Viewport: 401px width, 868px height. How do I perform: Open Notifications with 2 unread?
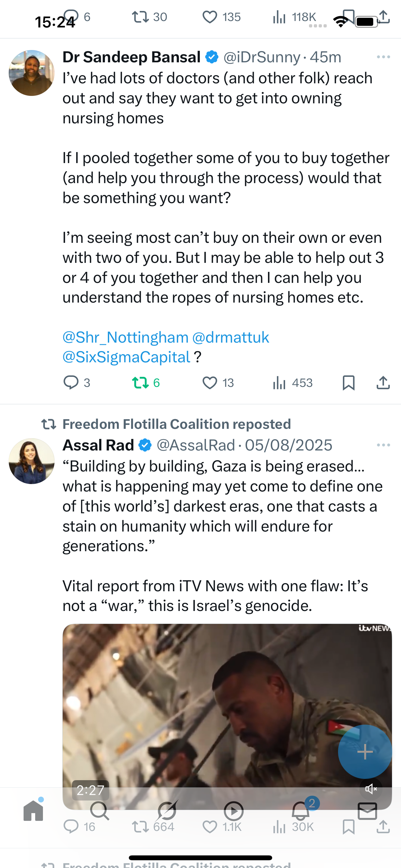(x=301, y=811)
